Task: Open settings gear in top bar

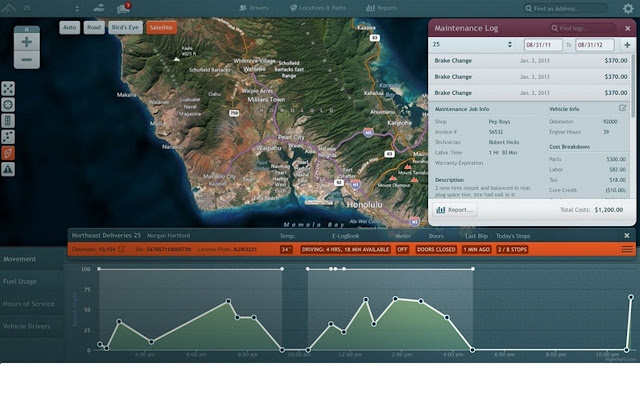Action: pyautogui.click(x=627, y=8)
